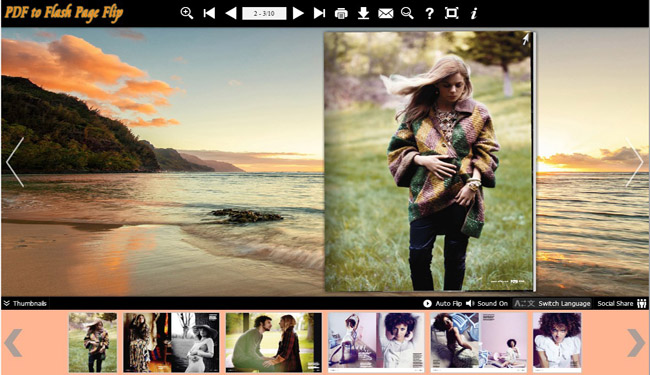The width and height of the screenshot is (650, 375).
Task: Open the search tool
Action: (407, 13)
